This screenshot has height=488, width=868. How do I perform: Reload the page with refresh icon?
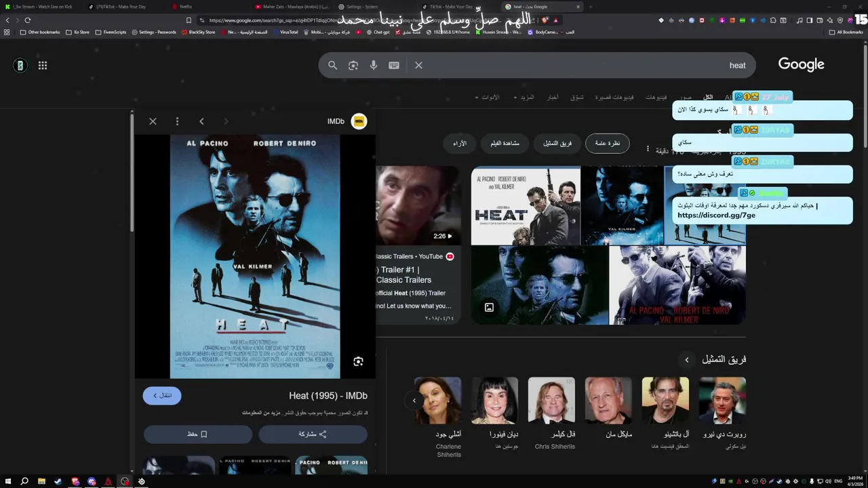27,20
